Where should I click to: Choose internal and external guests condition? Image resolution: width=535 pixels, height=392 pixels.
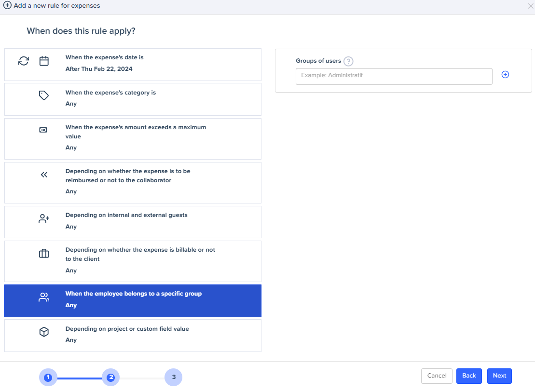(133, 222)
